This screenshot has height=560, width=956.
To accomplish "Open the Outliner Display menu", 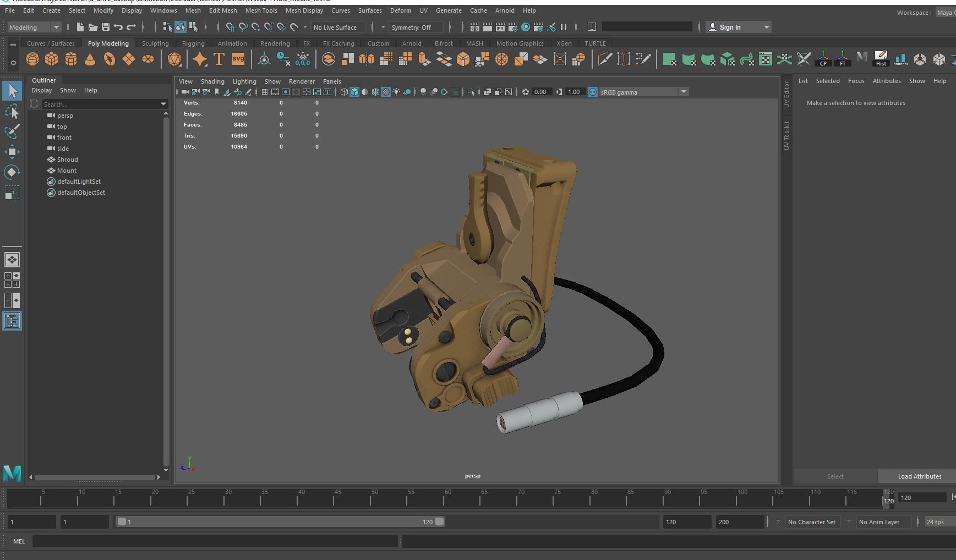I will click(41, 90).
